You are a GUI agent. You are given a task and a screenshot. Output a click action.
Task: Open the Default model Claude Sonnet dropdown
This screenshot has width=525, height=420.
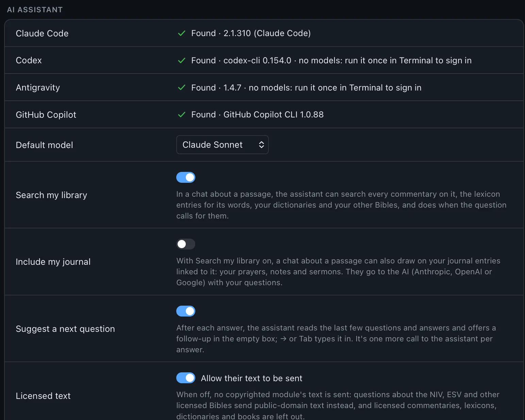coord(223,145)
